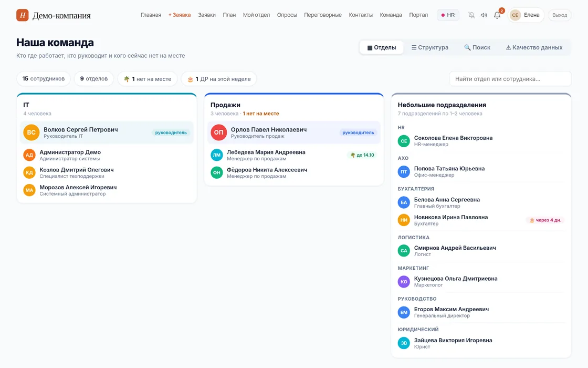The image size is (588, 368).
Task: Open the Поиск tab
Action: 477,47
